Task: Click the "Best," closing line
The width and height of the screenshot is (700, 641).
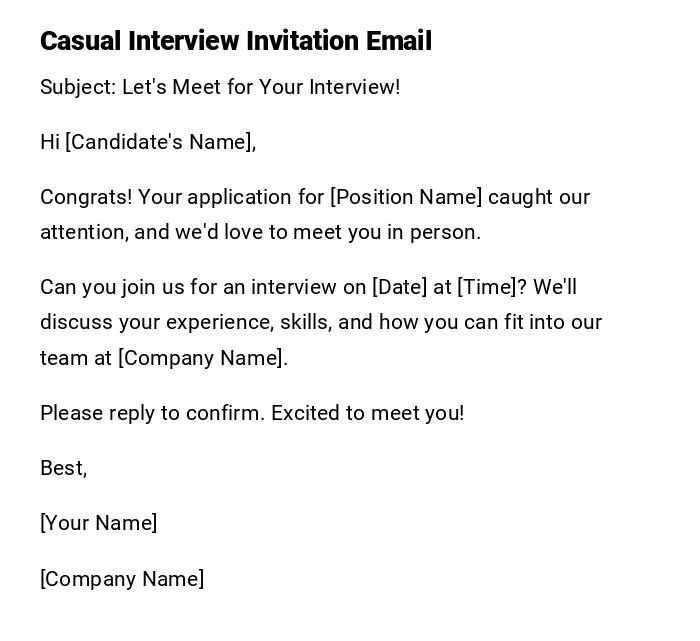Action: (64, 468)
